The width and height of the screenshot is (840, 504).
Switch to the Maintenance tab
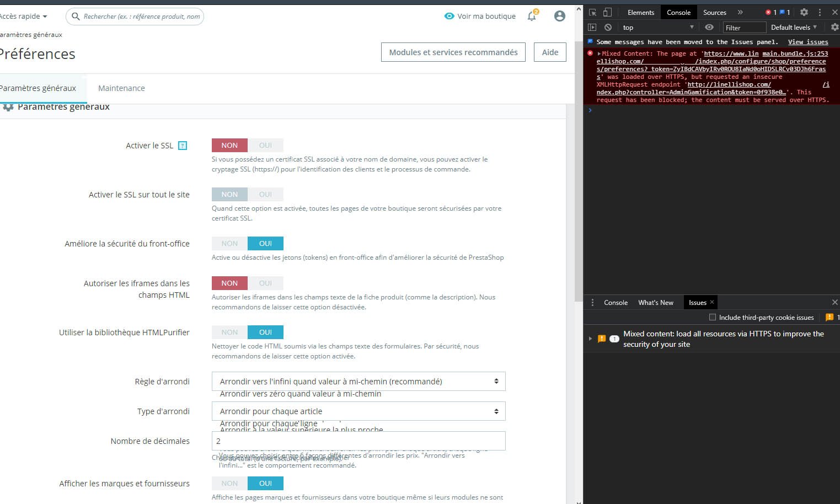point(121,88)
